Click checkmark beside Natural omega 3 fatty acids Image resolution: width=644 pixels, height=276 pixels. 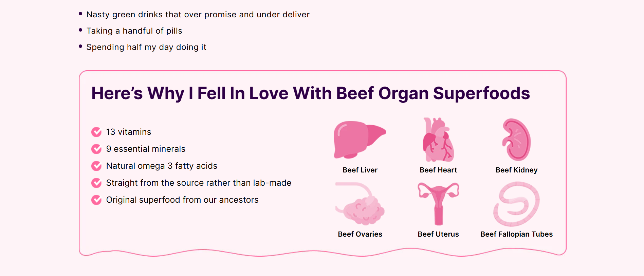96,166
